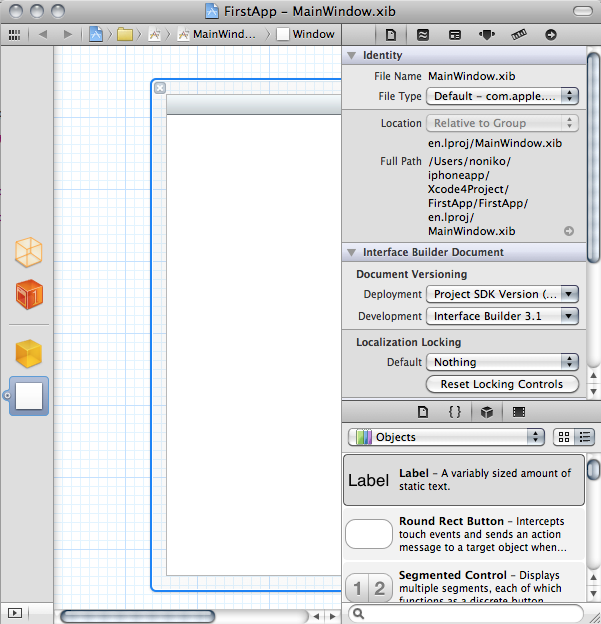Select the App Delegate yellow cube
Screen dimensions: 601x624
coord(29,354)
